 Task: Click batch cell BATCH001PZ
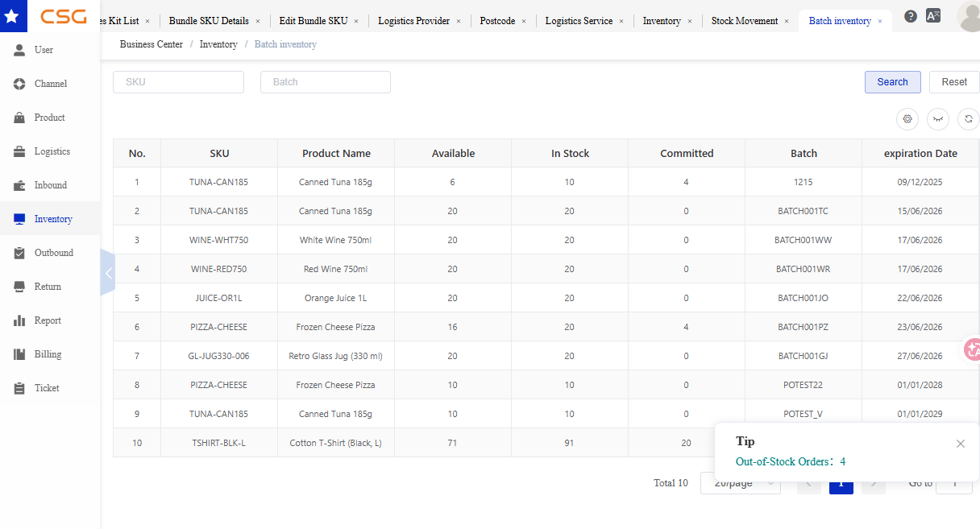pyautogui.click(x=804, y=327)
